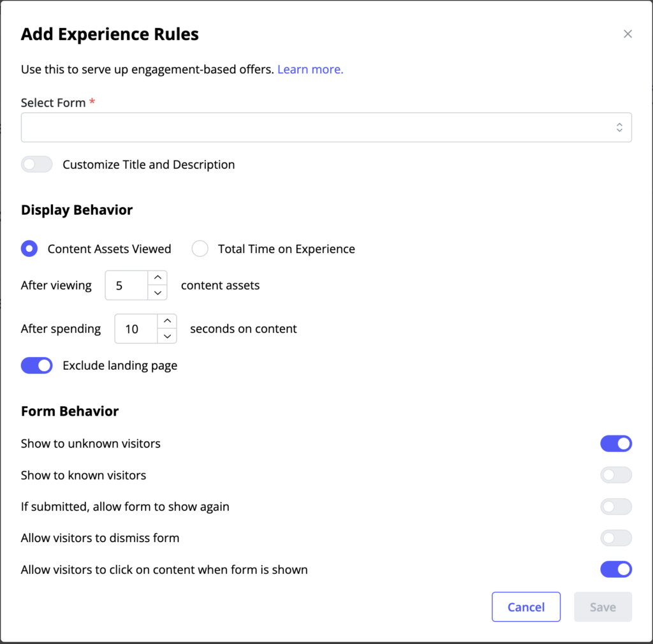Edit the seconds on content field

click(137, 328)
